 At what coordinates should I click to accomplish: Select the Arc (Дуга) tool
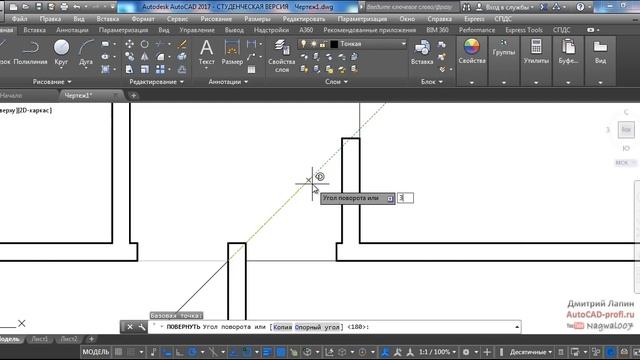(86, 53)
